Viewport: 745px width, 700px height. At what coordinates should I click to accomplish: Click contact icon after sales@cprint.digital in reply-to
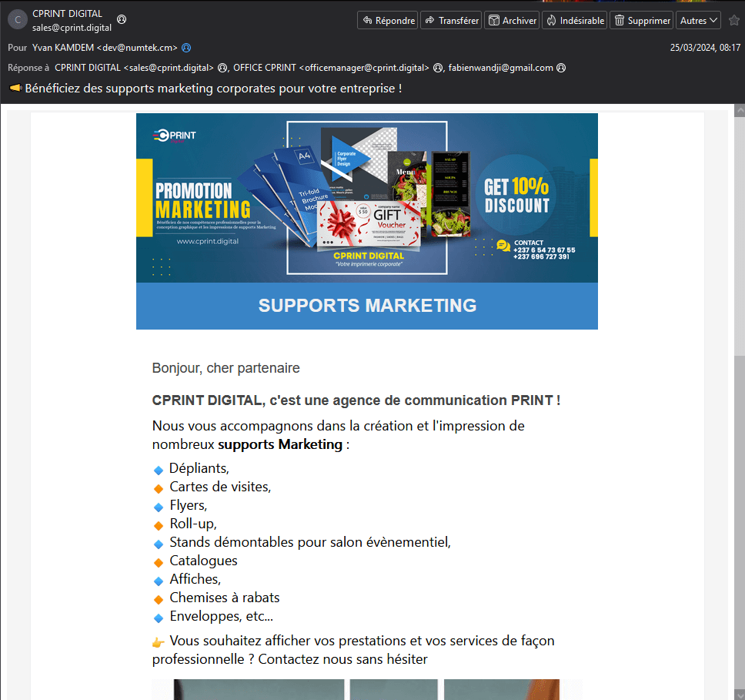pos(222,68)
